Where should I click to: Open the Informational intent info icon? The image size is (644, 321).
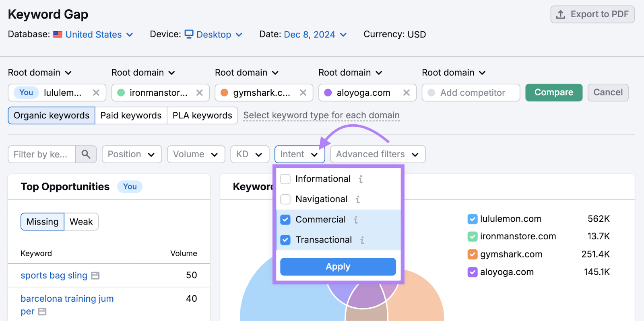[361, 179]
